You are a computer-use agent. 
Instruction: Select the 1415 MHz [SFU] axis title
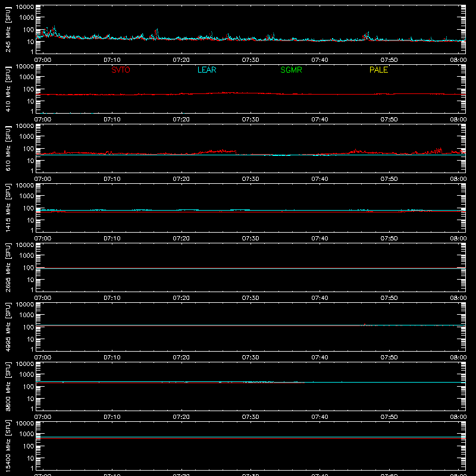pos(8,208)
